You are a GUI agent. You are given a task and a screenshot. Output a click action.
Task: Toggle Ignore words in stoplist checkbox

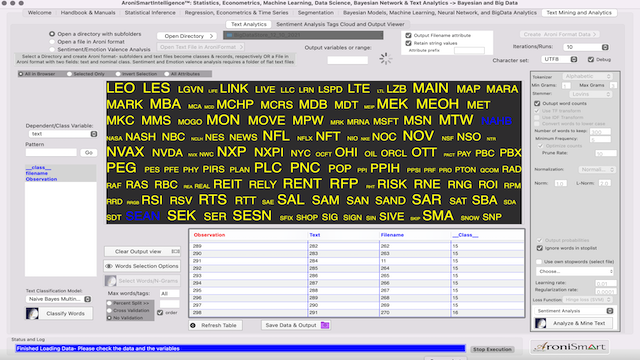[540, 248]
